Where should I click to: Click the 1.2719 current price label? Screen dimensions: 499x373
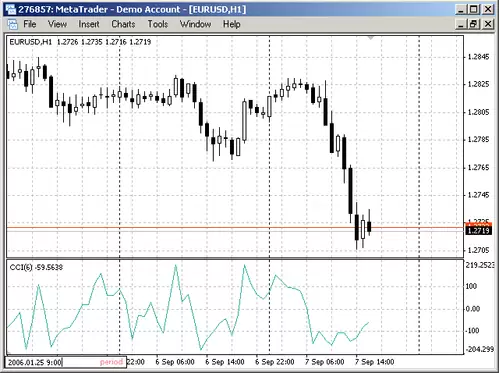478,230
